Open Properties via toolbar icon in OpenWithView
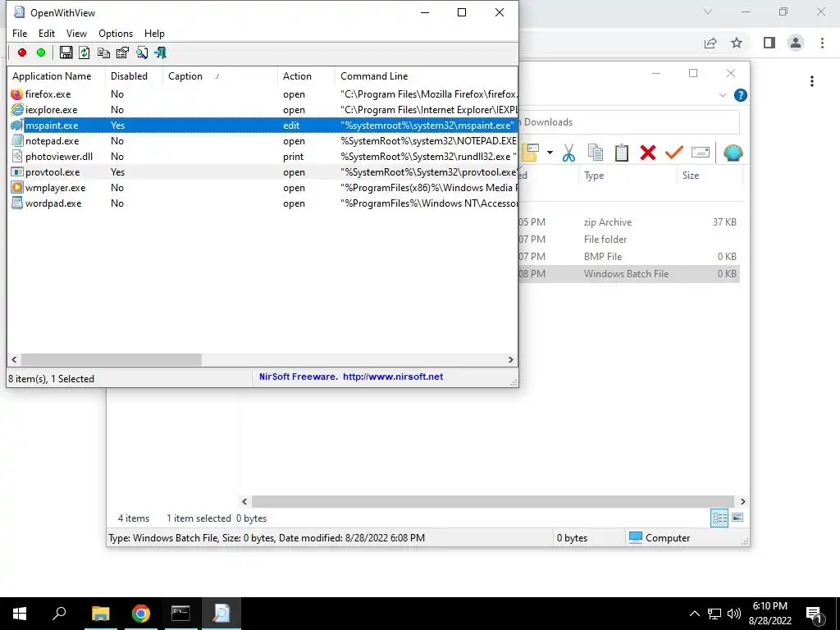This screenshot has width=840, height=630. coord(123,52)
